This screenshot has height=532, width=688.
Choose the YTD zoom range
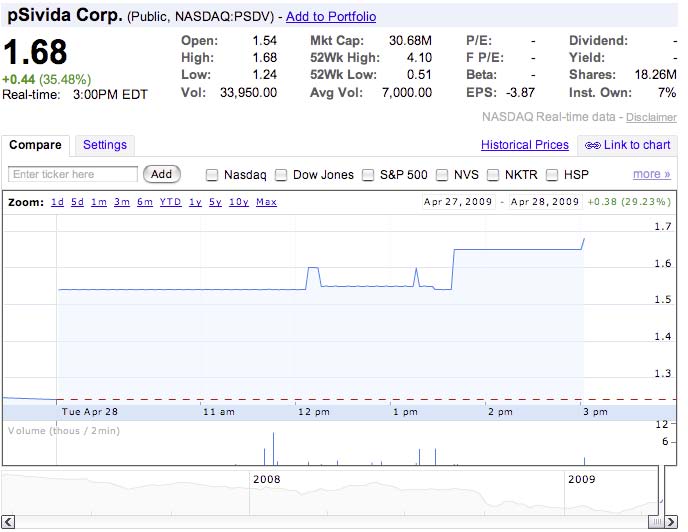(170, 202)
